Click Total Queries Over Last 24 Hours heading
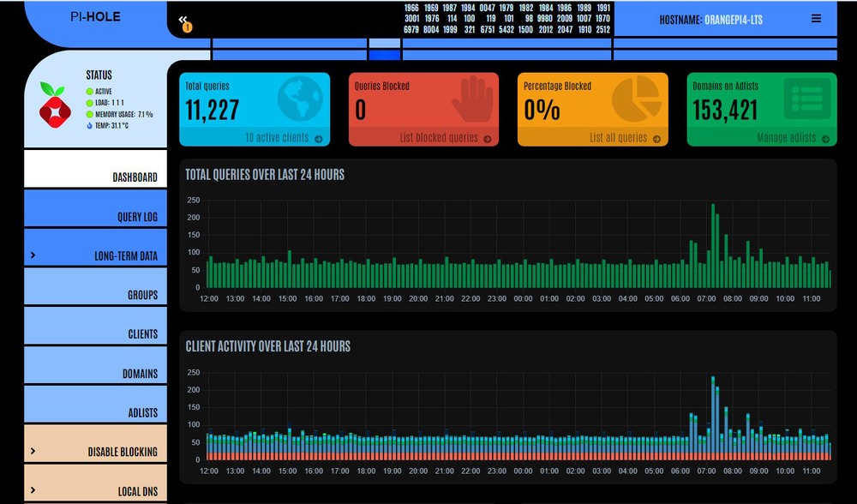Screen dimensions: 857x504 (265, 175)
